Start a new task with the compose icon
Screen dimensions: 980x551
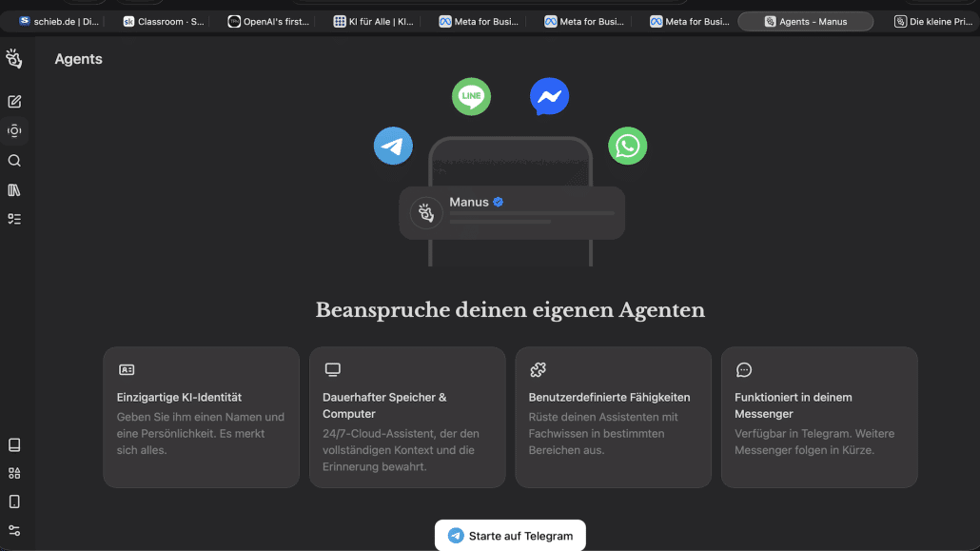point(14,101)
